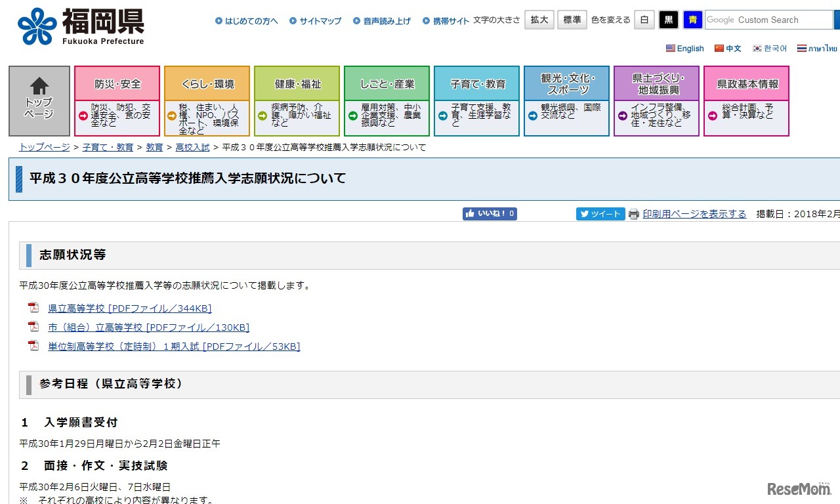Open the PDF icon beside 県立高等学校

[x=33, y=307]
